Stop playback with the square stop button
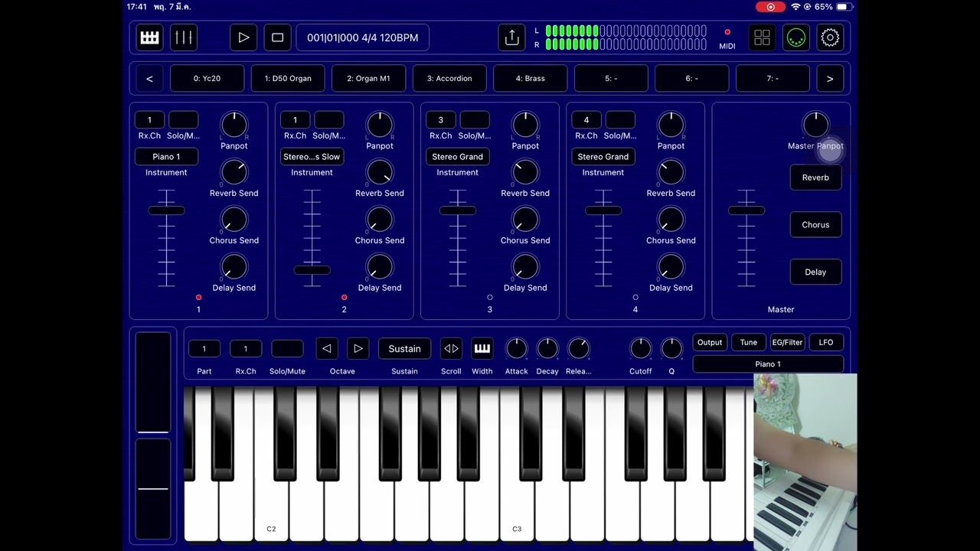 [x=277, y=37]
